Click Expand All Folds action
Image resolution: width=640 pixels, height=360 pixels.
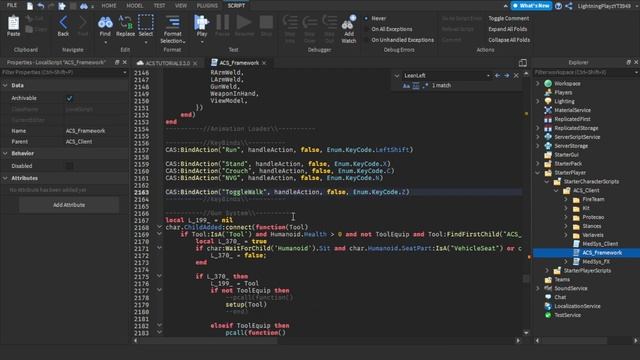507,29
